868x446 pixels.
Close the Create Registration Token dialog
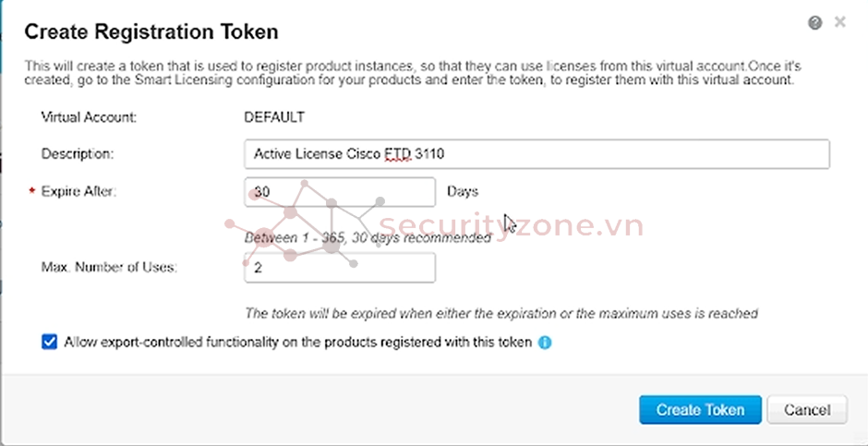[839, 22]
